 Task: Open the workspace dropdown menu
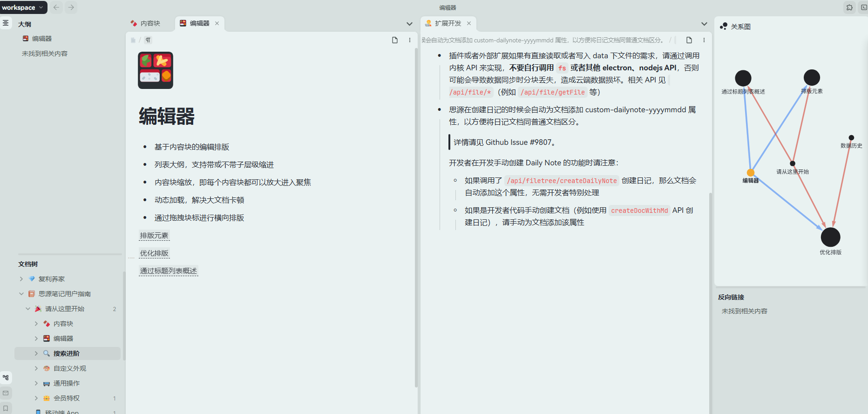pos(23,7)
